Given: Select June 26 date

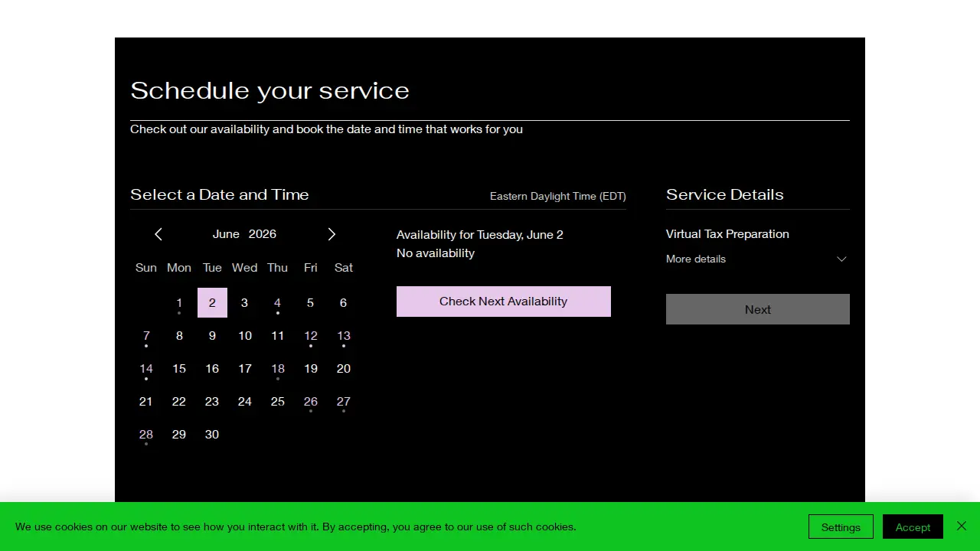Looking at the screenshot, I should 311,402.
